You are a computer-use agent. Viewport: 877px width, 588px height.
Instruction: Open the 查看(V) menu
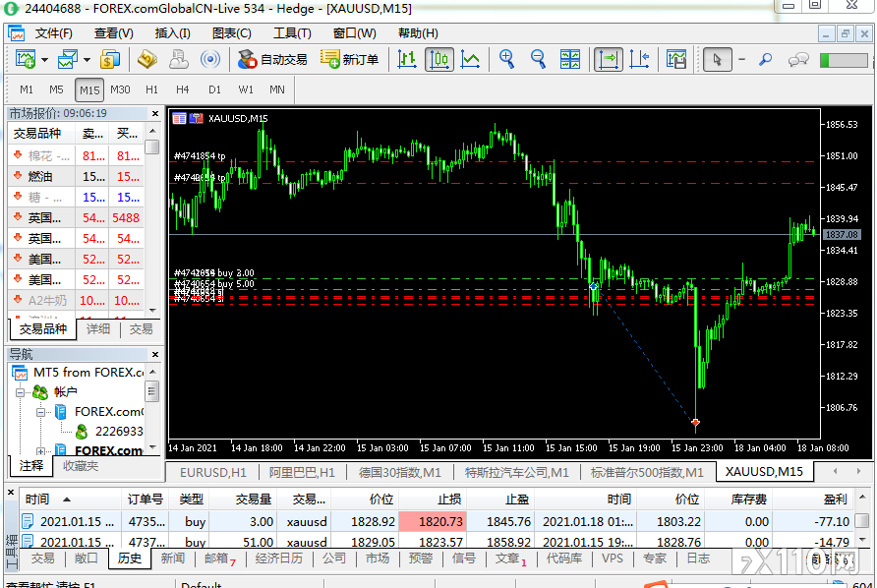click(113, 33)
